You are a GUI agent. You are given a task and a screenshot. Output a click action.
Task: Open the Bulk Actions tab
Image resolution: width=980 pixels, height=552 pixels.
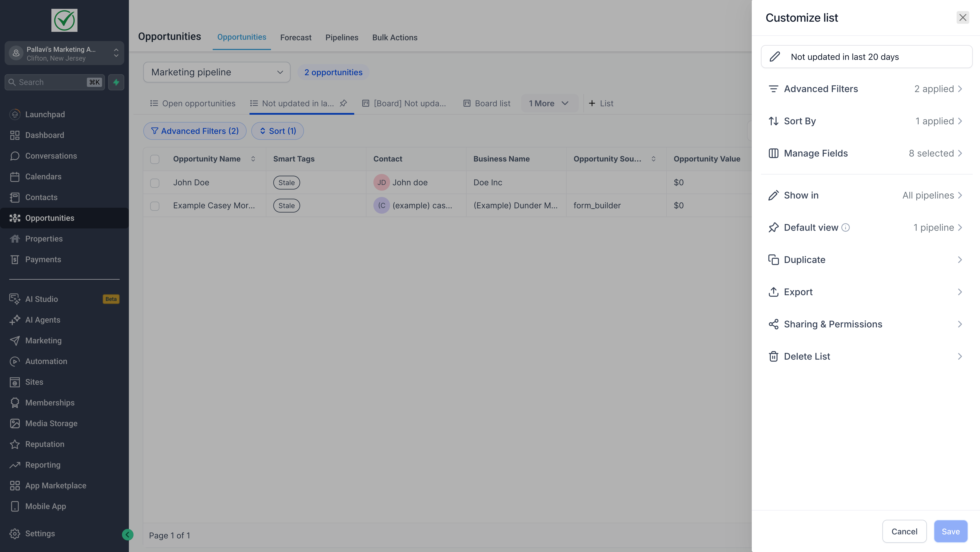395,37
